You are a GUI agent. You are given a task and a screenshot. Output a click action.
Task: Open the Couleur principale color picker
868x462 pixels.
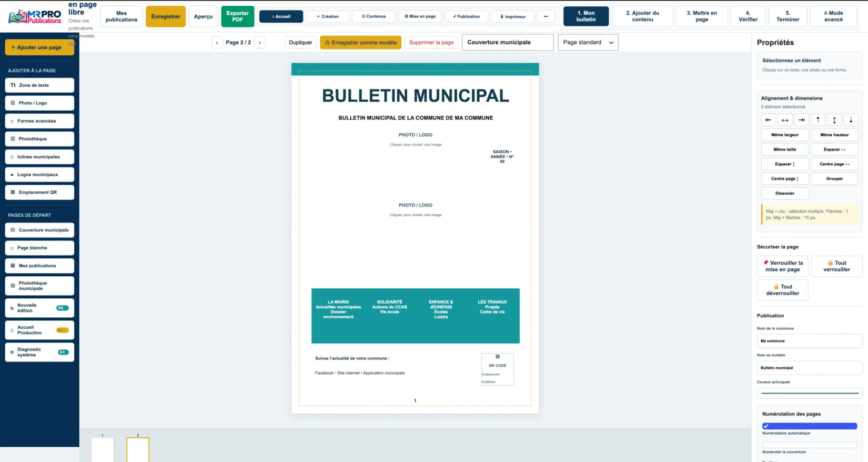(x=809, y=393)
